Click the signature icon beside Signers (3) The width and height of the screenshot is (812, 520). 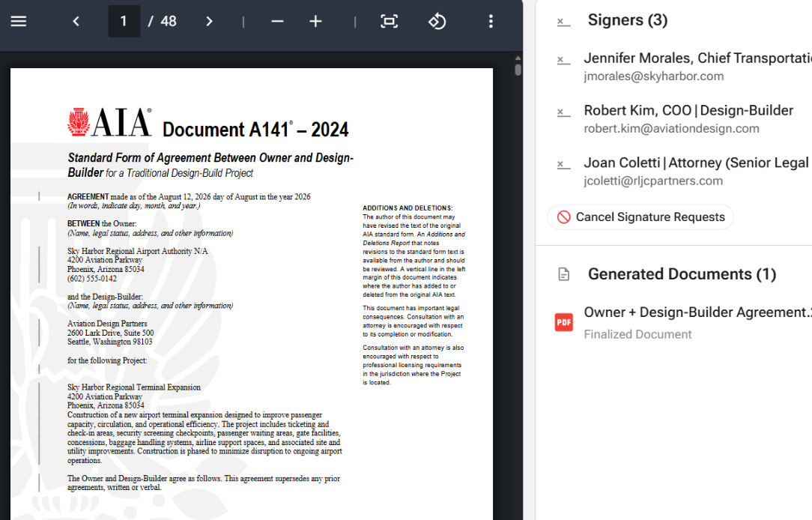tap(563, 22)
